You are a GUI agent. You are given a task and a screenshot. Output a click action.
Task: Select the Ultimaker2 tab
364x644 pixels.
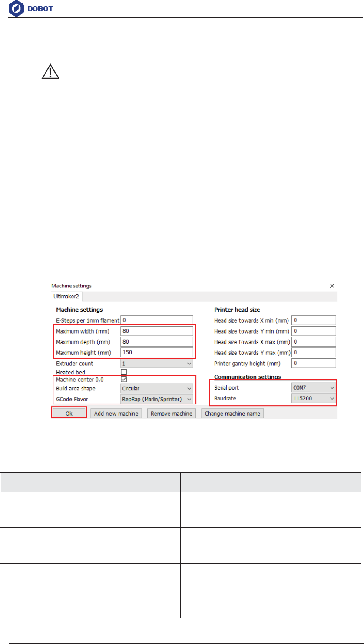67,297
